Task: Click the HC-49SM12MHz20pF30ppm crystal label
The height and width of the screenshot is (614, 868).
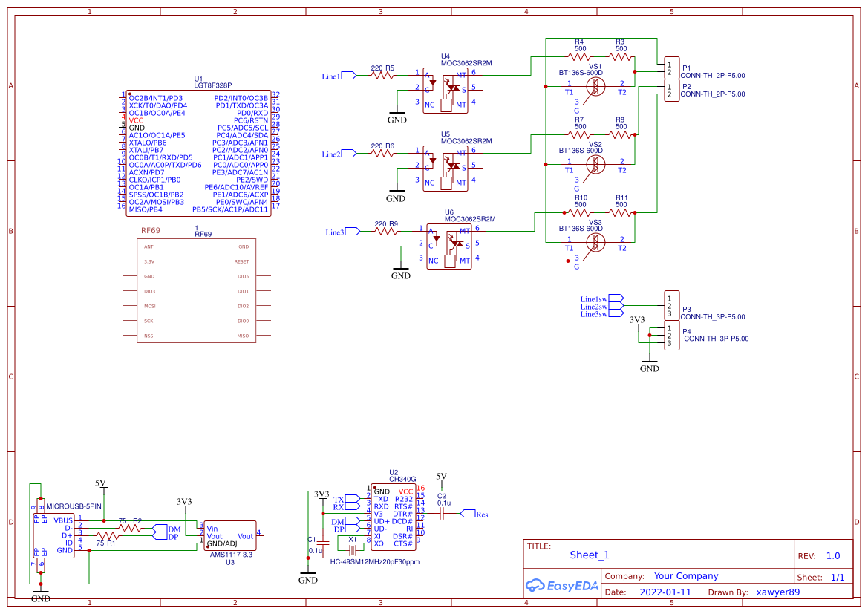Action: pos(375,561)
